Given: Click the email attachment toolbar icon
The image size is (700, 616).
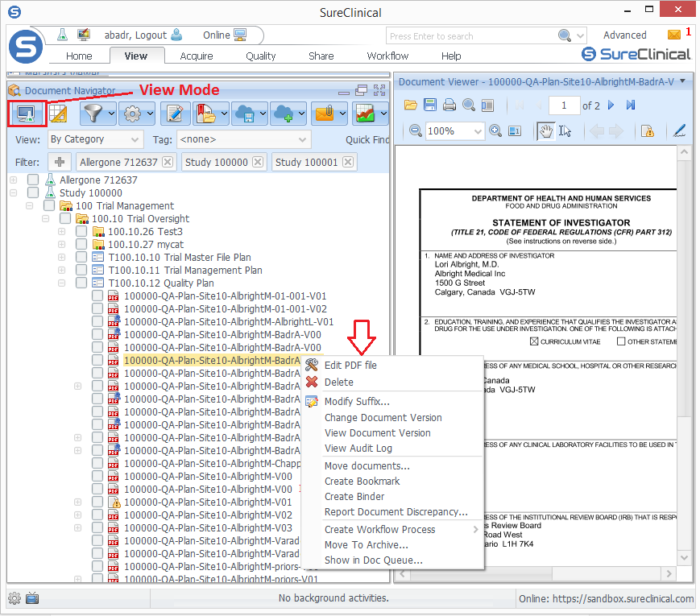Looking at the screenshot, I should click(x=325, y=114).
